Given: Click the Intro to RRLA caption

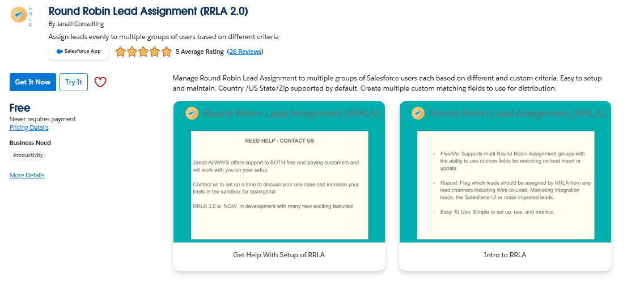Looking at the screenshot, I should pos(505,255).
